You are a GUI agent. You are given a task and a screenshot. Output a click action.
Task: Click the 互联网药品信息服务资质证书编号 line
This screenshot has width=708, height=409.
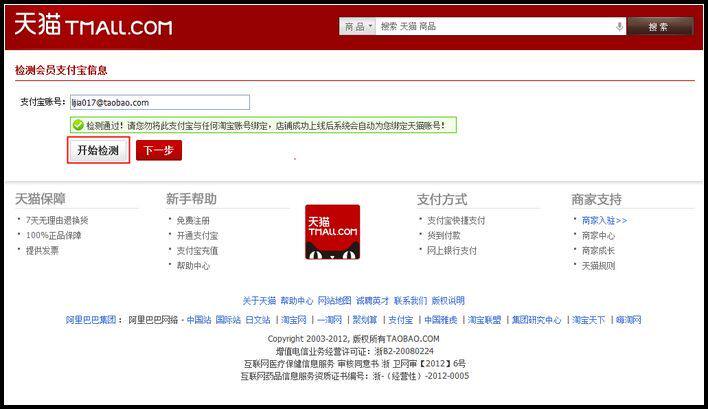tap(354, 376)
